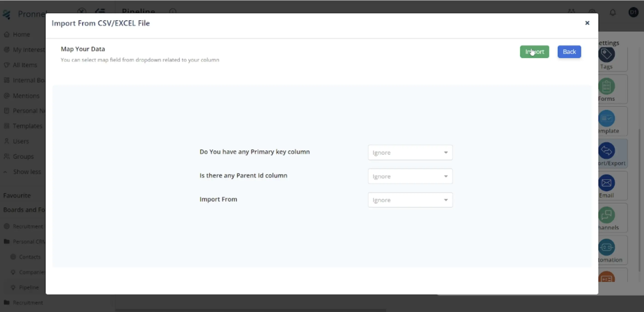The width and height of the screenshot is (644, 312).
Task: Click the Internal Boards icon
Action: coord(7,80)
